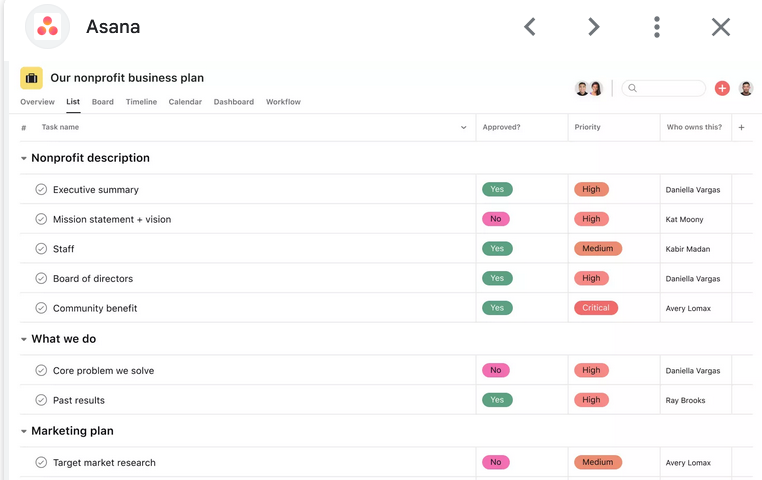Viewport: 762px width, 480px height.
Task: Click the project member avatars
Action: pyautogui.click(x=589, y=88)
